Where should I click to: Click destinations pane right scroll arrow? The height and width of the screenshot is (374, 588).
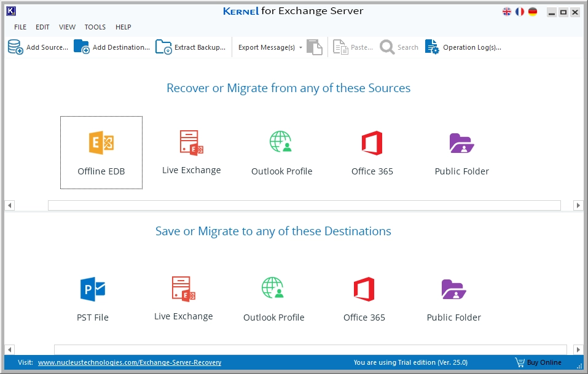pyautogui.click(x=578, y=349)
